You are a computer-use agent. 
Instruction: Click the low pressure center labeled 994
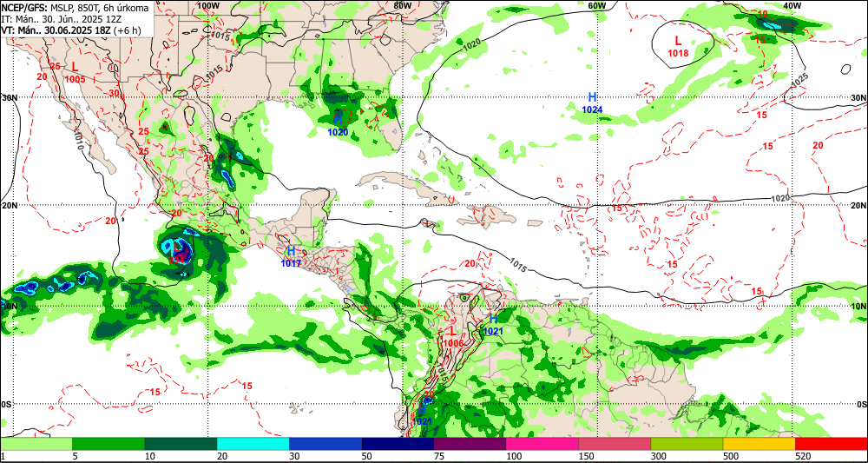tap(177, 253)
